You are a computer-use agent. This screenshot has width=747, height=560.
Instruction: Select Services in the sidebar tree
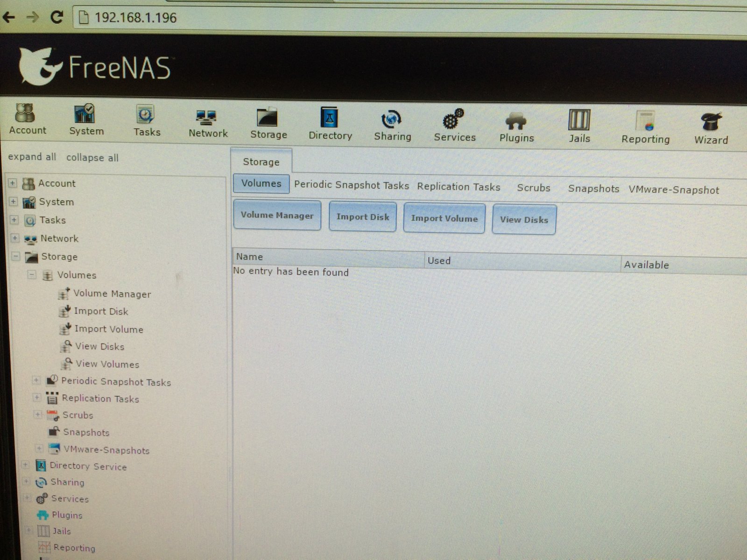70,498
